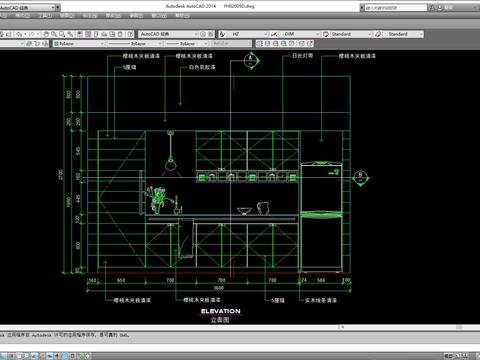Image resolution: width=480 pixels, height=360 pixels.
Task: Click the green ByLayer color swatch
Action: pos(56,44)
